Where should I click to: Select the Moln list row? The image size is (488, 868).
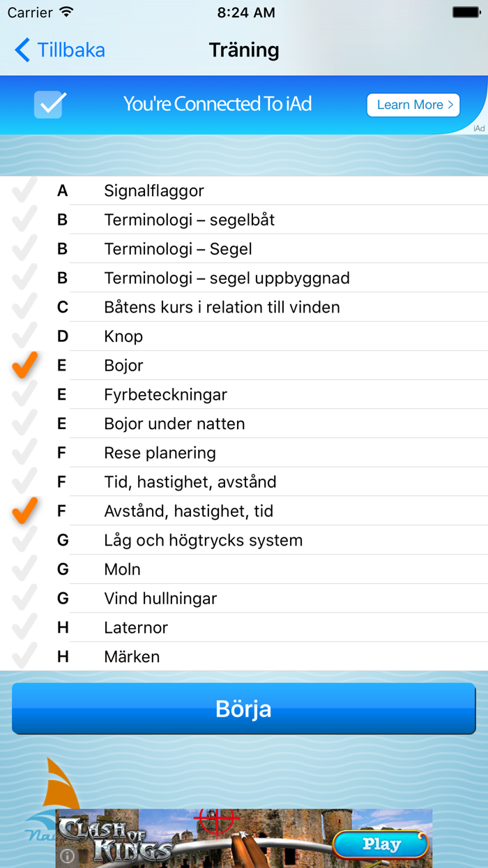244,569
